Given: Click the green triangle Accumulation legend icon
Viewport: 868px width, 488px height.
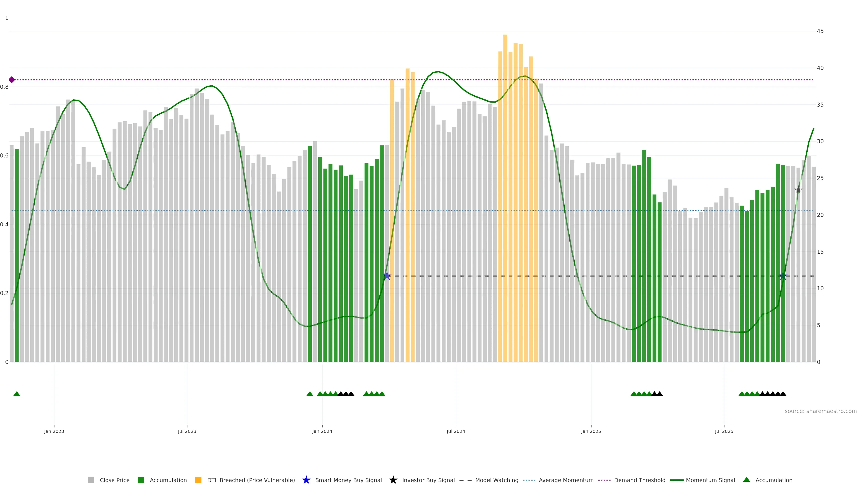Looking at the screenshot, I should (746, 480).
